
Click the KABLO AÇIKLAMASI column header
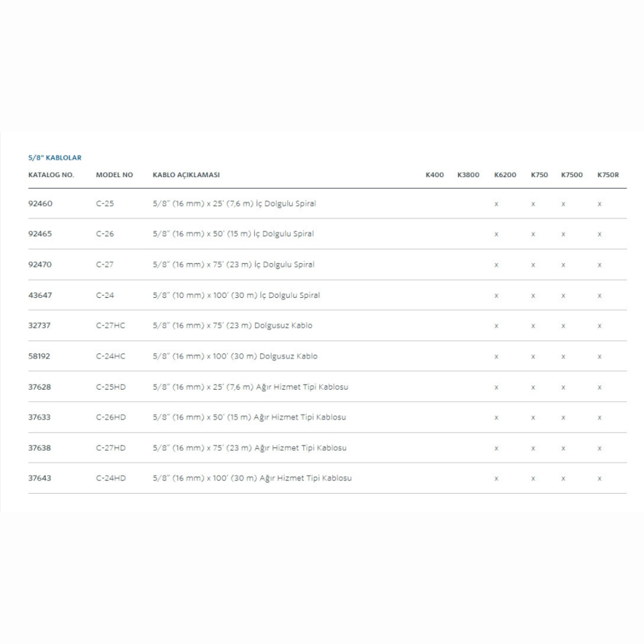(186, 175)
